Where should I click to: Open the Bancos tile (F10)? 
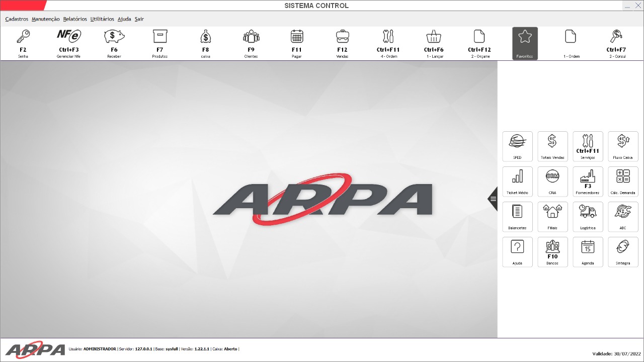point(552,252)
